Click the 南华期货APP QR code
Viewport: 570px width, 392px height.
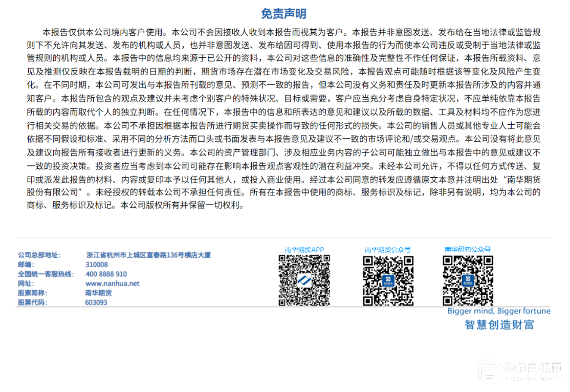click(304, 280)
